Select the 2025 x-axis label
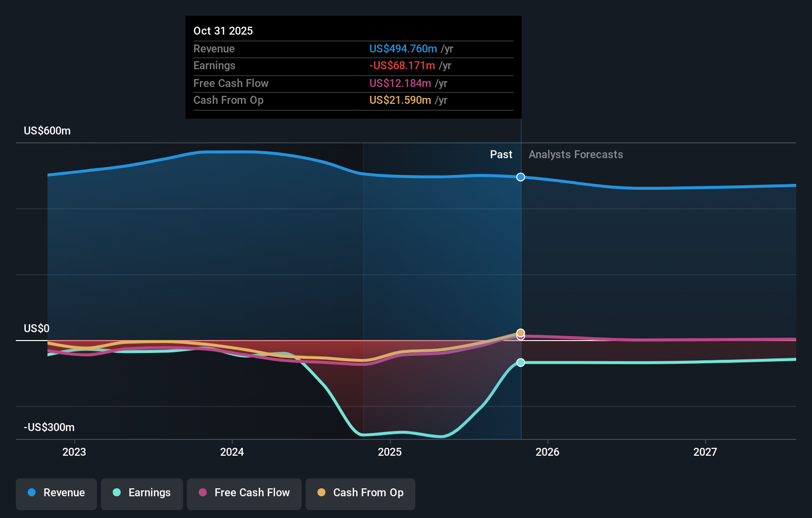Viewport: 812px width, 518px height. coord(390,452)
